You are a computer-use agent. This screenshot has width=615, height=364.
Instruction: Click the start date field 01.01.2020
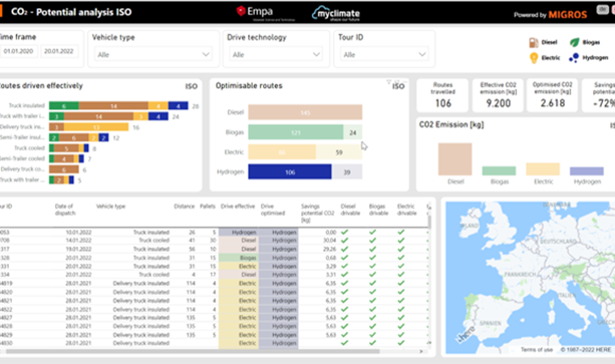[x=19, y=51]
